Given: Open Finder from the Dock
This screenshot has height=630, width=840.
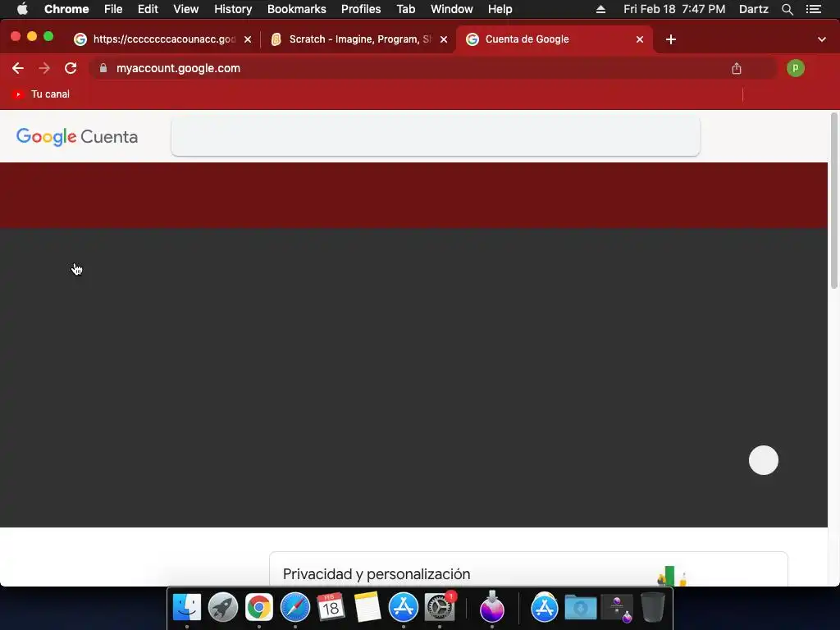Looking at the screenshot, I should pos(187,607).
